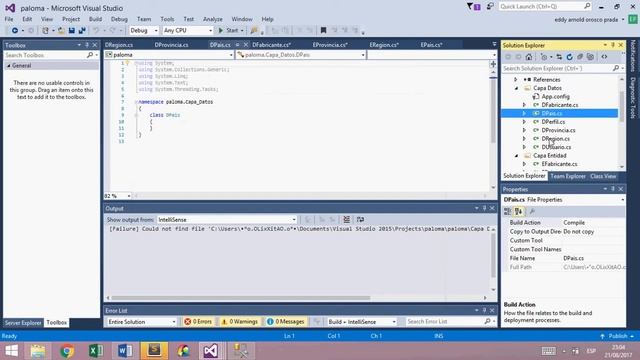Open Excel from the taskbar
Viewport: 640px width, 360px height.
coord(96,351)
